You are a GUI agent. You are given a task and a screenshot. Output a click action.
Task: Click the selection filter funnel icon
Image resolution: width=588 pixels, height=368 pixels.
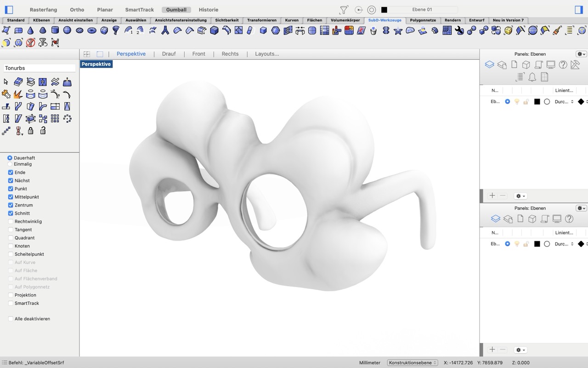pyautogui.click(x=344, y=10)
